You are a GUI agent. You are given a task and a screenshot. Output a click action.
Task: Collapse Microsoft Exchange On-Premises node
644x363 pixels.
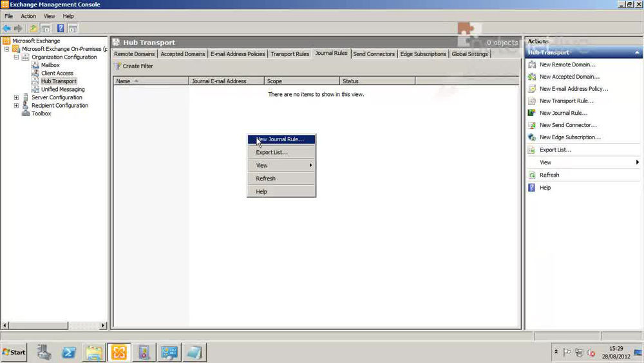click(x=6, y=49)
